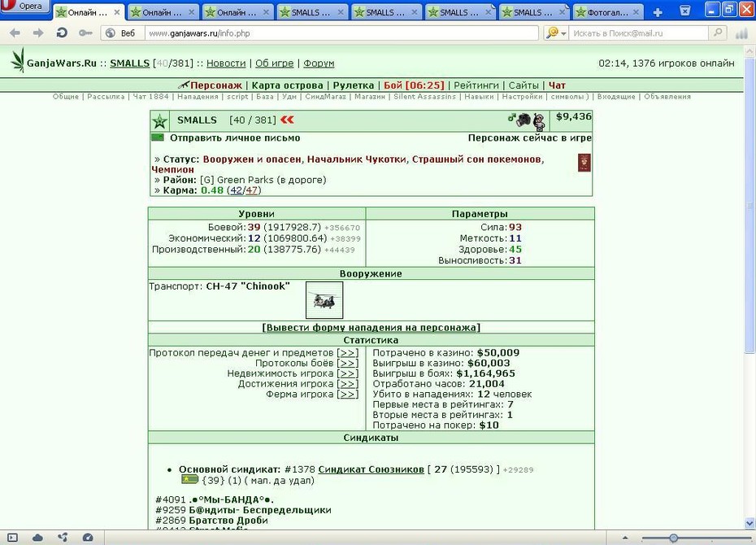Open a new tab with plus icon
756x545 pixels.
pyautogui.click(x=657, y=12)
